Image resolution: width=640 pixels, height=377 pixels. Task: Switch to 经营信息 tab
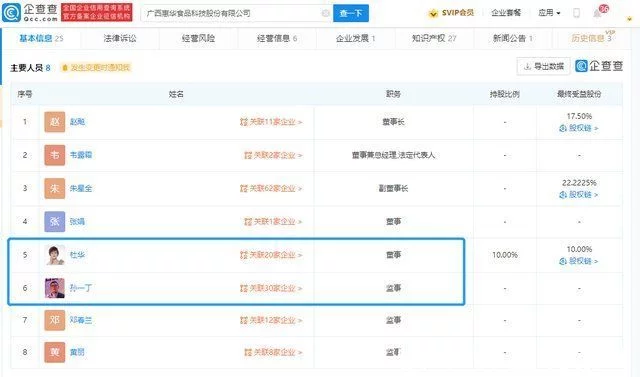tap(277, 38)
